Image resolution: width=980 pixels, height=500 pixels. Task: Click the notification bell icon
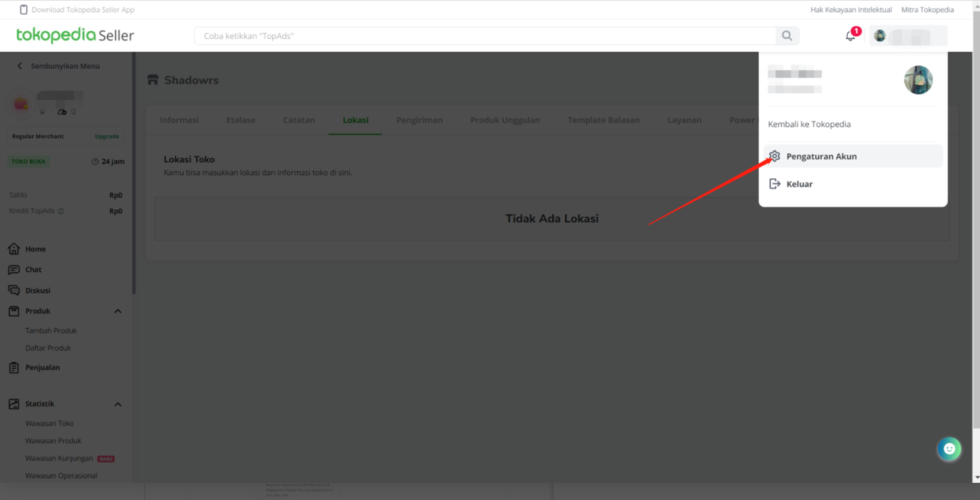pos(850,36)
